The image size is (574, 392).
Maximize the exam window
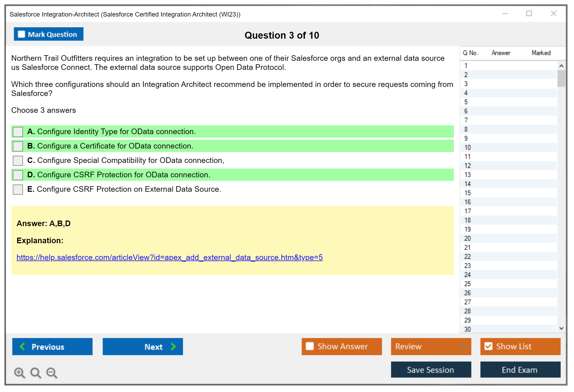click(529, 14)
